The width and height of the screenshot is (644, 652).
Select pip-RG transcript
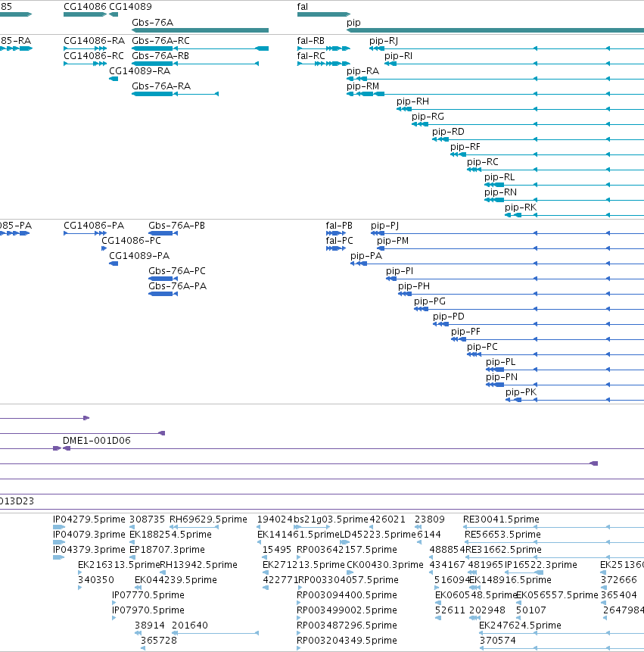(428, 117)
